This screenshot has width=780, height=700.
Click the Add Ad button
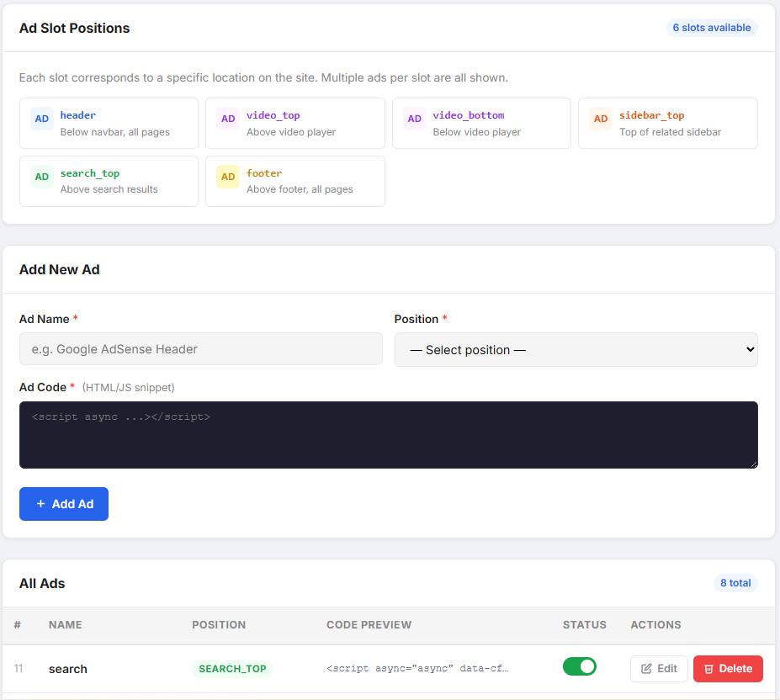tap(64, 504)
